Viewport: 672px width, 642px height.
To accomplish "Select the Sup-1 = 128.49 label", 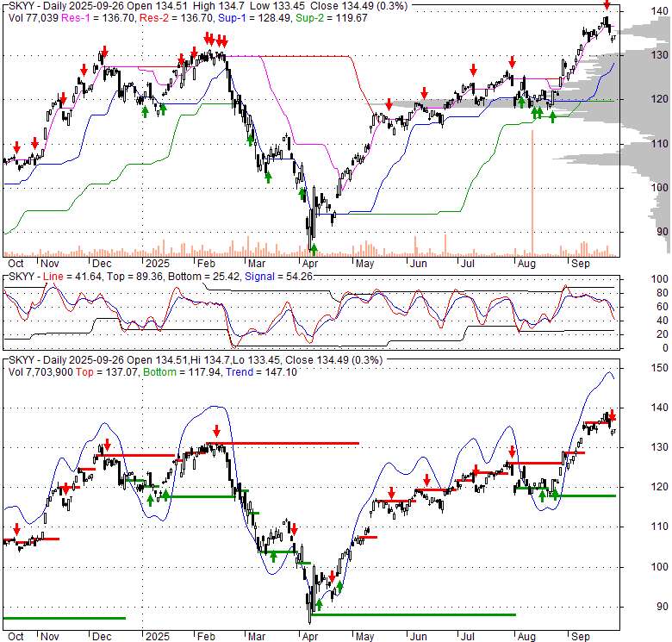I will coord(255,18).
